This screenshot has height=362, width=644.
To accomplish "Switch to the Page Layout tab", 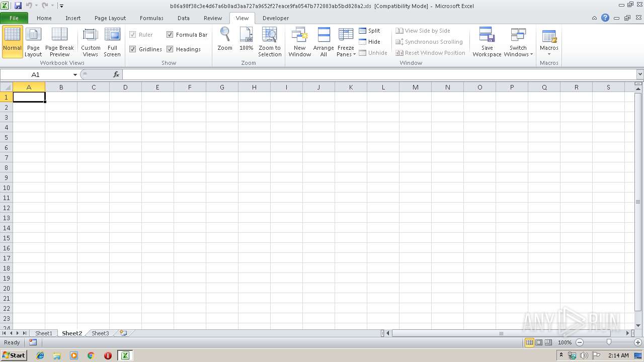I will coord(110,18).
